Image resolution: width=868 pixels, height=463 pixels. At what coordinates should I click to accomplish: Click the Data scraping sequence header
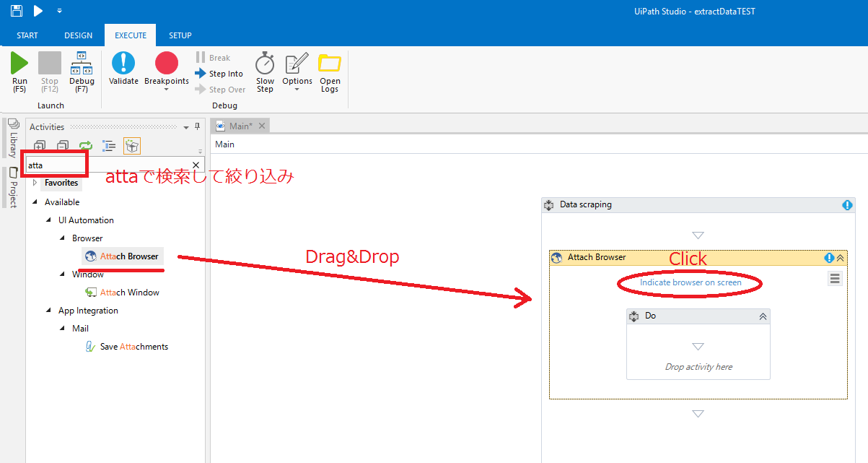(698, 205)
